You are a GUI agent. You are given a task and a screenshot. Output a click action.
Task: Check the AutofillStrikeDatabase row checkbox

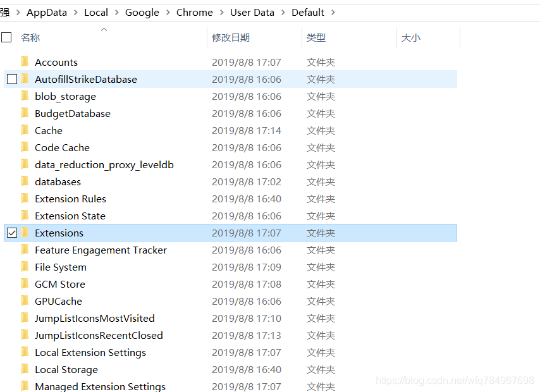click(x=12, y=79)
